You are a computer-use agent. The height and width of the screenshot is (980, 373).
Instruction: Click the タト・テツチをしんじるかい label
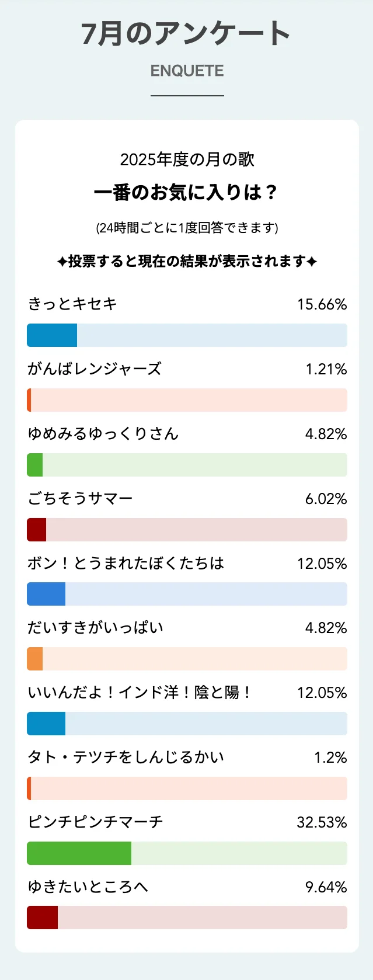click(x=126, y=757)
